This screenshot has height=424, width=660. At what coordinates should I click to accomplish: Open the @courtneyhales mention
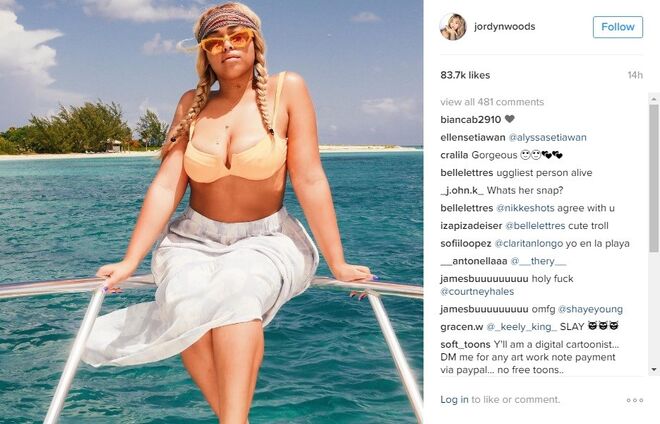[x=477, y=291]
